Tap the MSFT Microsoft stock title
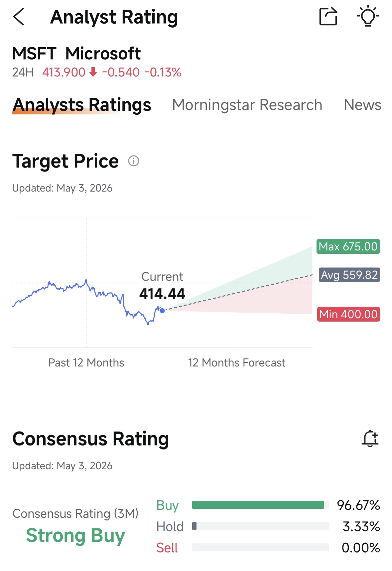 pos(76,54)
